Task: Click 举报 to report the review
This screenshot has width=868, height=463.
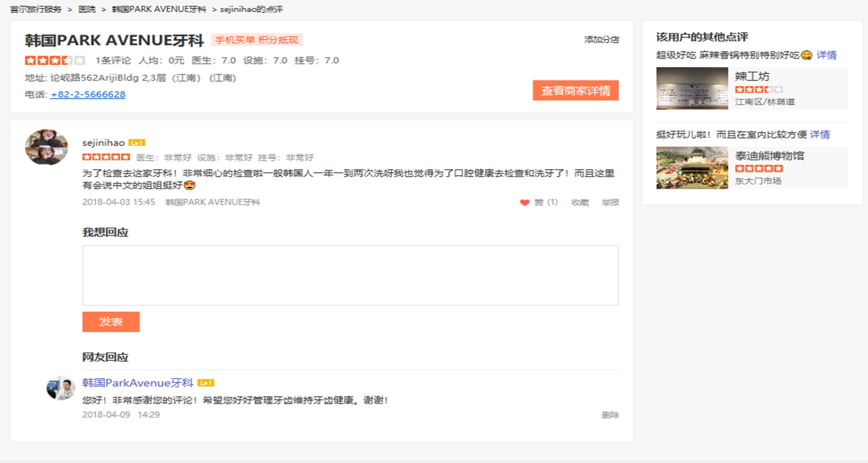Action: [610, 203]
